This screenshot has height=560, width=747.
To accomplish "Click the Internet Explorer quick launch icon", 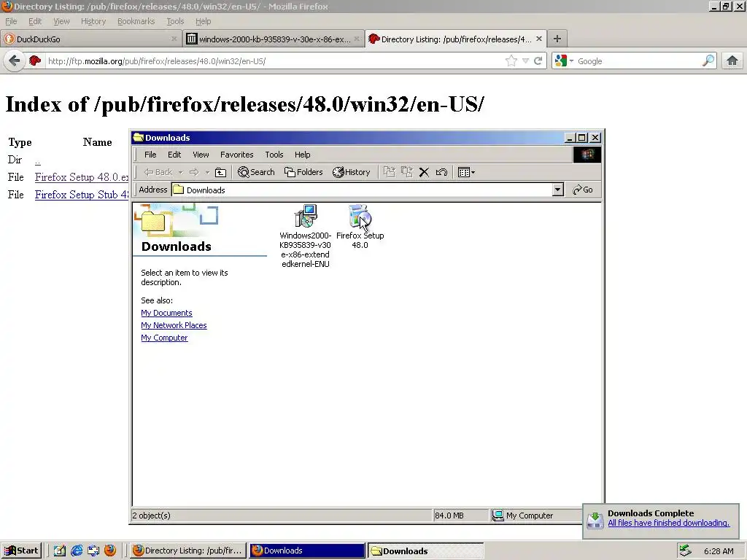I will tap(77, 551).
